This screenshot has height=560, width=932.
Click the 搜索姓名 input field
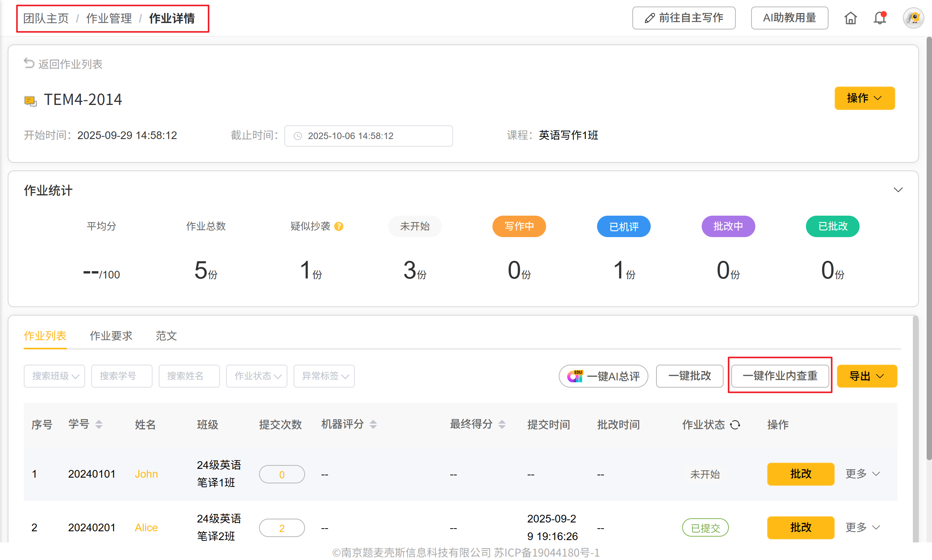[x=189, y=376]
